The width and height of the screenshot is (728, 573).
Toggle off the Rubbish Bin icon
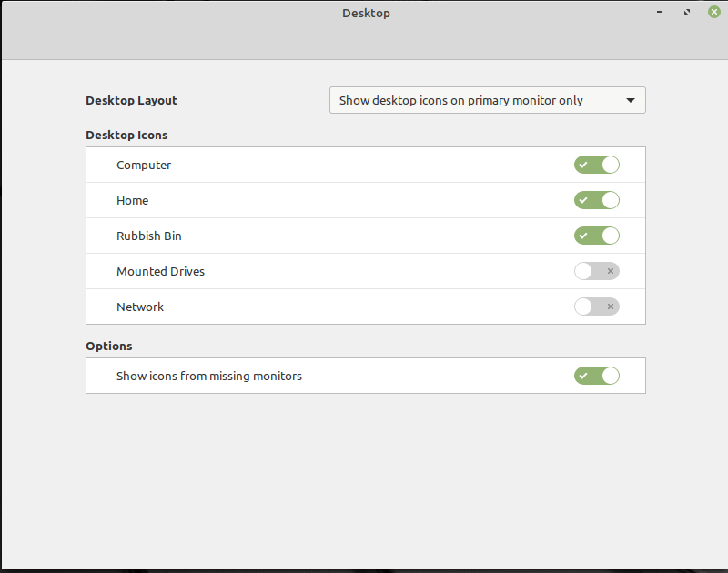[x=596, y=236]
